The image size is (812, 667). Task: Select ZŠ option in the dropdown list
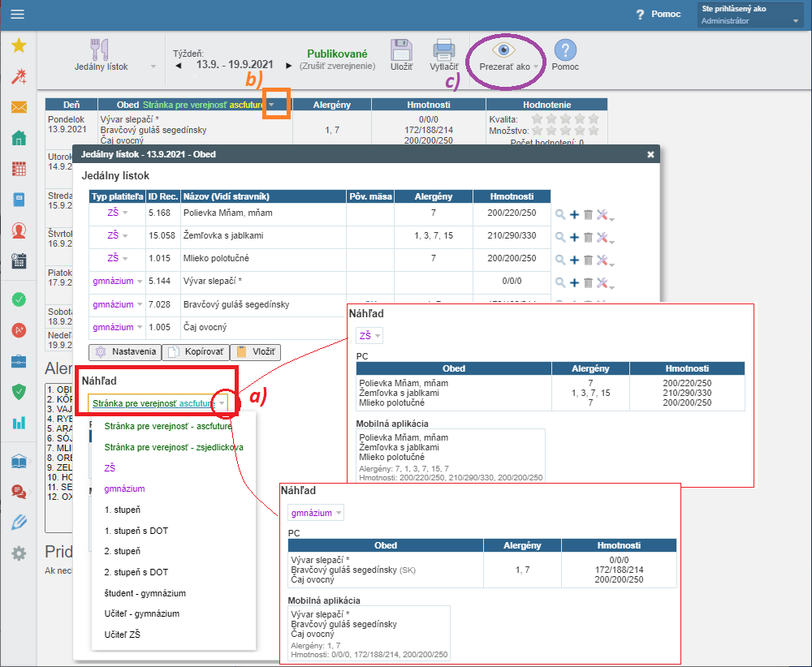coord(110,468)
